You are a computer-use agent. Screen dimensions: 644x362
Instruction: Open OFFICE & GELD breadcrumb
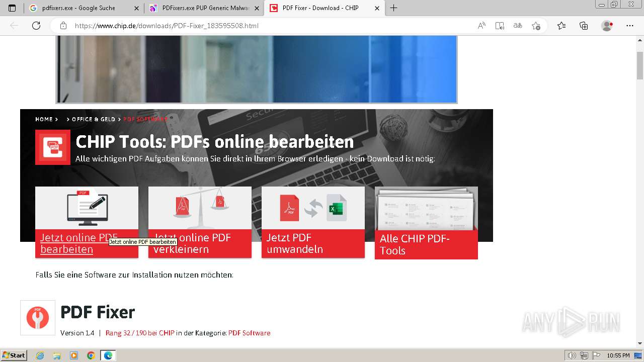tap(94, 119)
